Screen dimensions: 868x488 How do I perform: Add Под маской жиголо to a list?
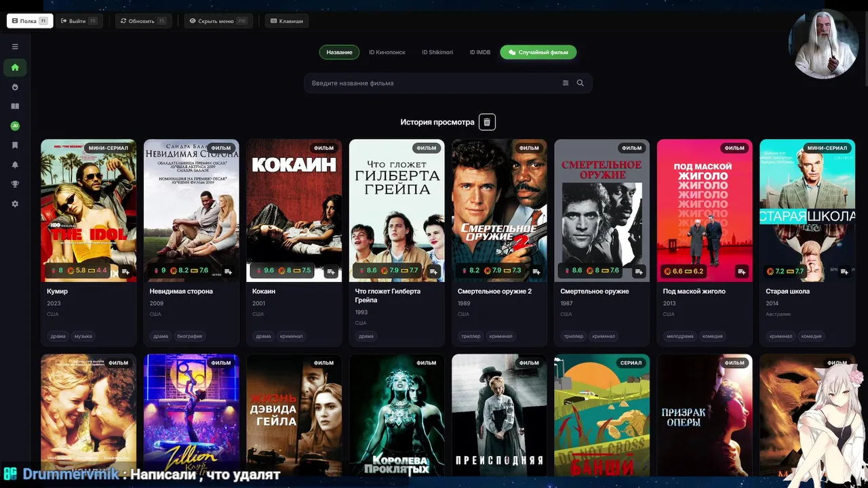click(x=742, y=271)
